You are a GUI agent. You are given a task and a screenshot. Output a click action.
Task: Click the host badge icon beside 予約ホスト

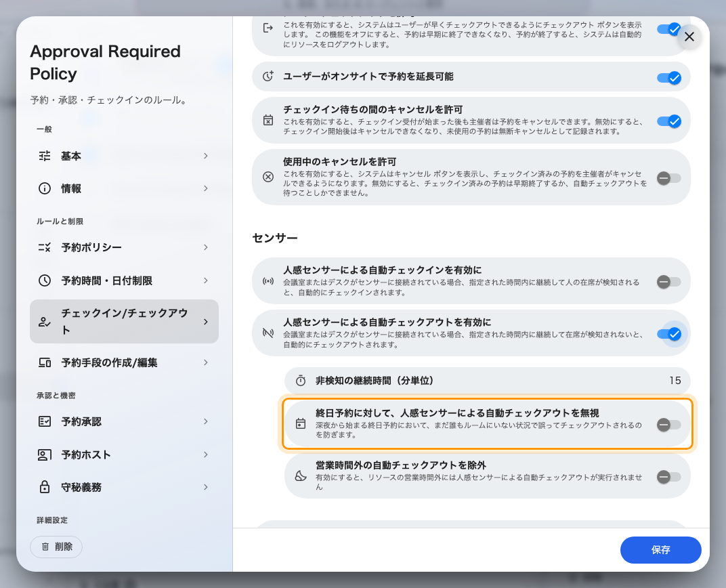tap(45, 455)
